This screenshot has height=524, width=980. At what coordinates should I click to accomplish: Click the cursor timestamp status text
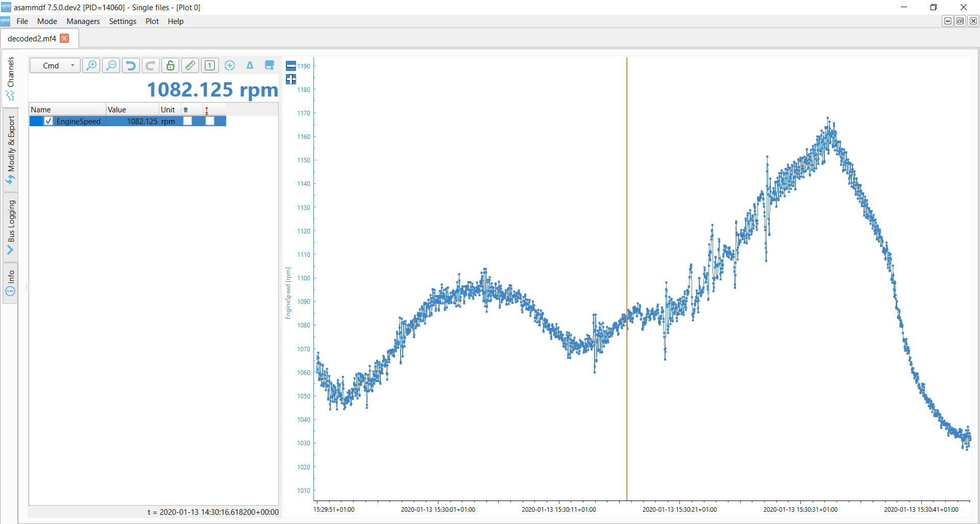coord(213,512)
